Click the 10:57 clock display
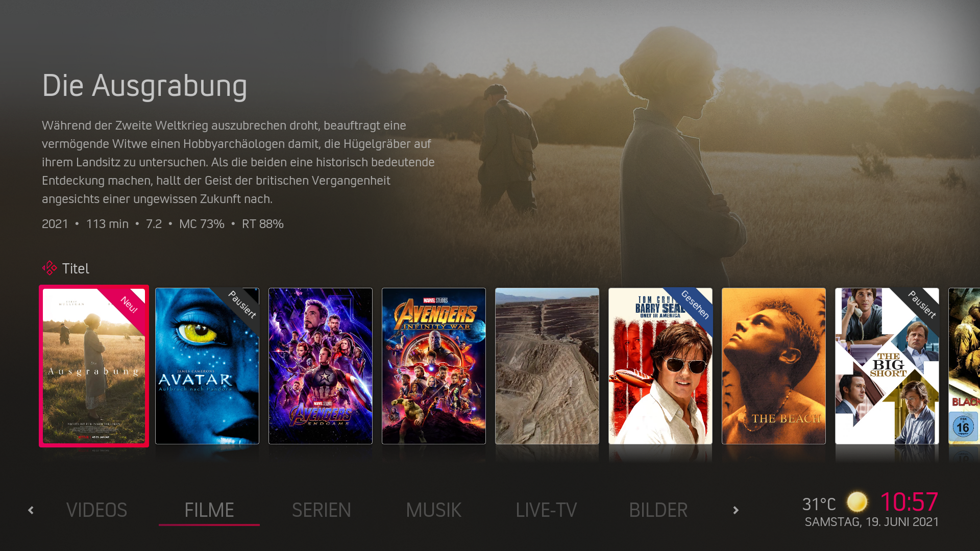This screenshot has width=980, height=551. point(910,502)
